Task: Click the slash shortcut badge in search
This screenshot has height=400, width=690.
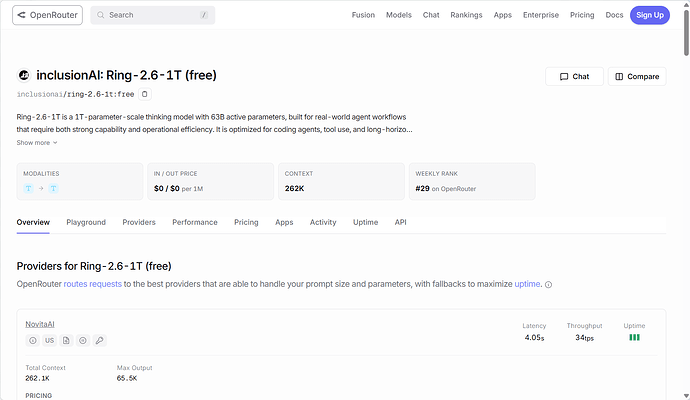Action: click(x=204, y=15)
